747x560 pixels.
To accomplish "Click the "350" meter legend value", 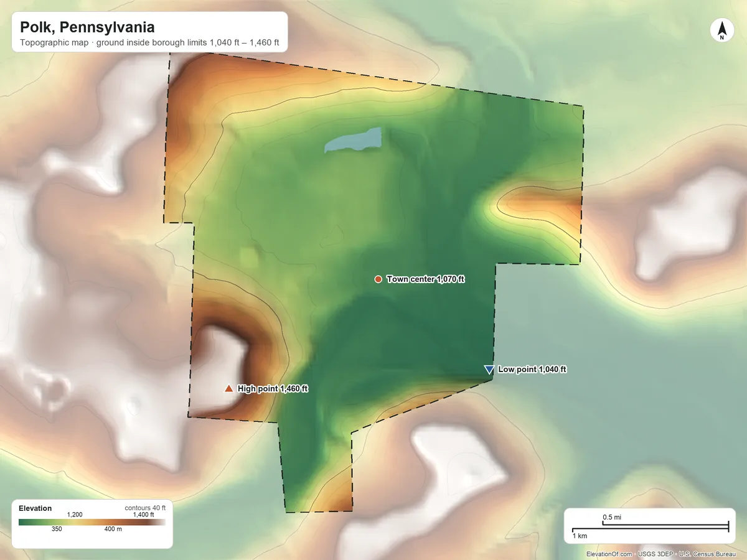I will pos(57,530).
